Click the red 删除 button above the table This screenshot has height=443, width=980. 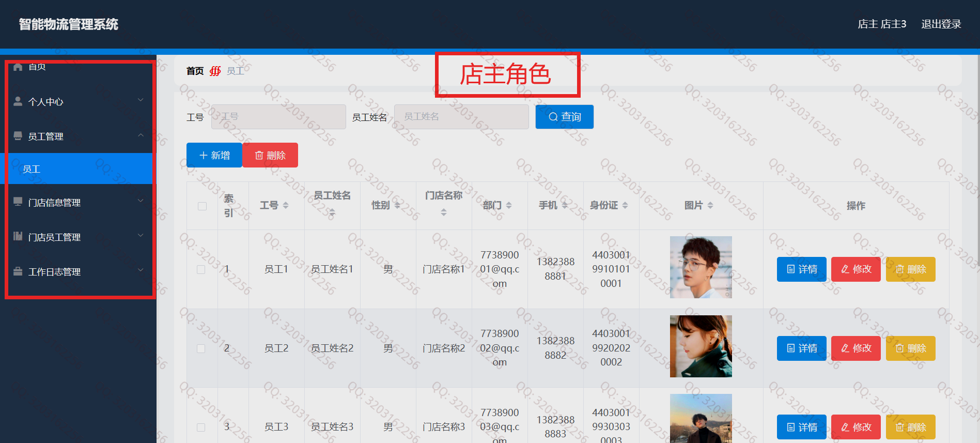point(270,155)
